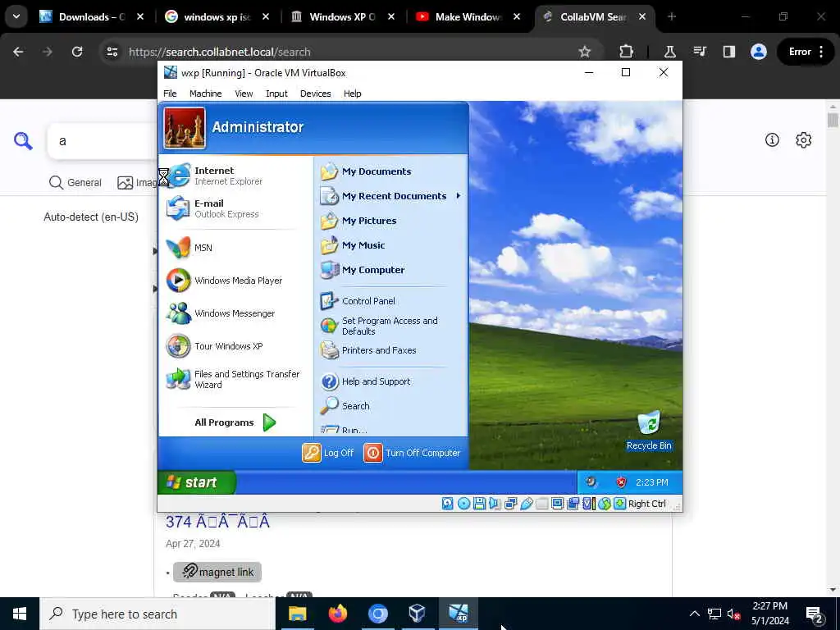Image resolution: width=840 pixels, height=630 pixels.
Task: Click VirtualBox optical disc indicator
Action: pyautogui.click(x=464, y=504)
